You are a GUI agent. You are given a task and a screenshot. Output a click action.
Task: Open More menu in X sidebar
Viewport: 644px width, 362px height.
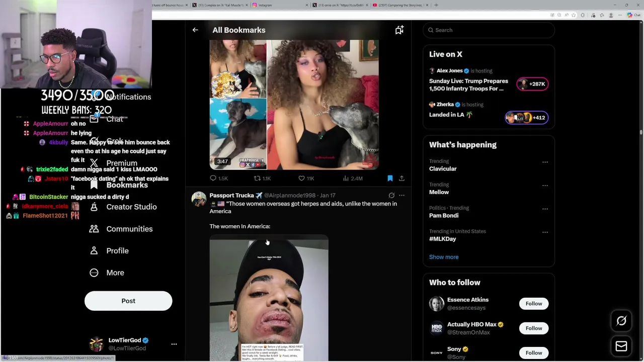(x=107, y=273)
